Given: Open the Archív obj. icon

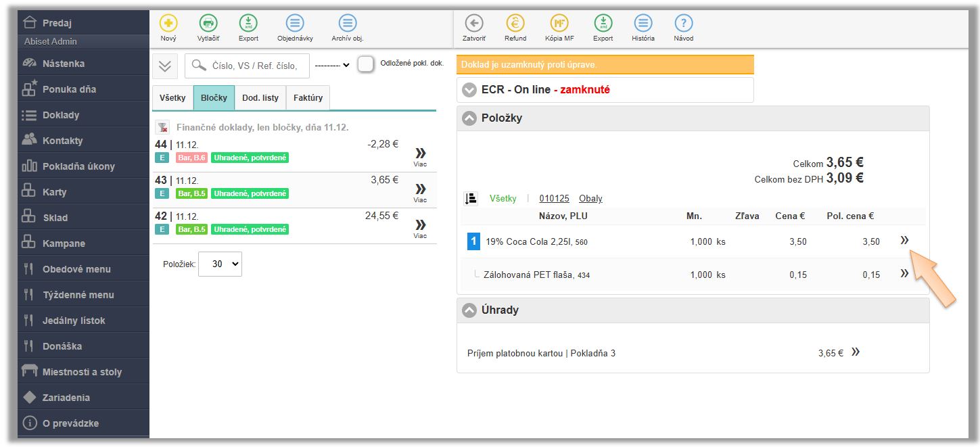Looking at the screenshot, I should point(347,24).
